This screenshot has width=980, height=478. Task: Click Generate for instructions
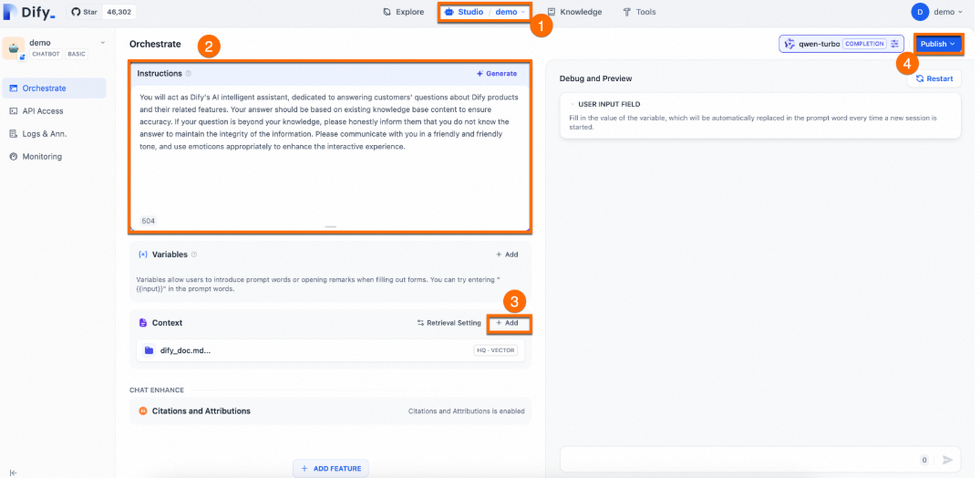pos(497,73)
